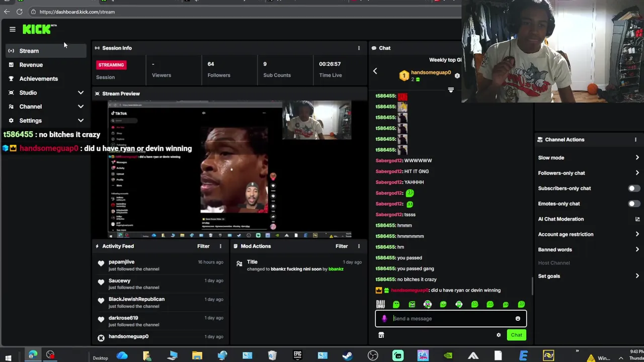
Task: Expand the Studio sidebar section
Action: point(80,93)
